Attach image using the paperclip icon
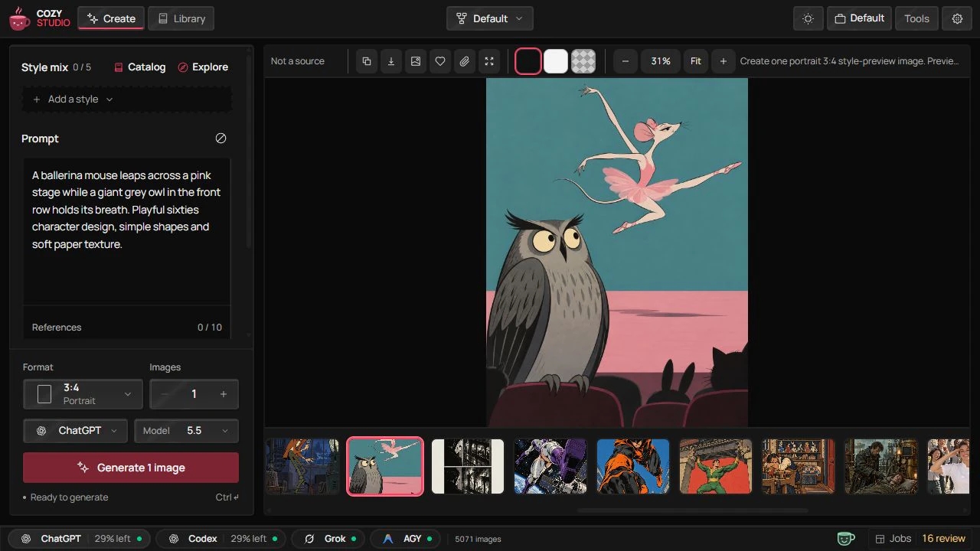980x551 pixels. (x=465, y=61)
